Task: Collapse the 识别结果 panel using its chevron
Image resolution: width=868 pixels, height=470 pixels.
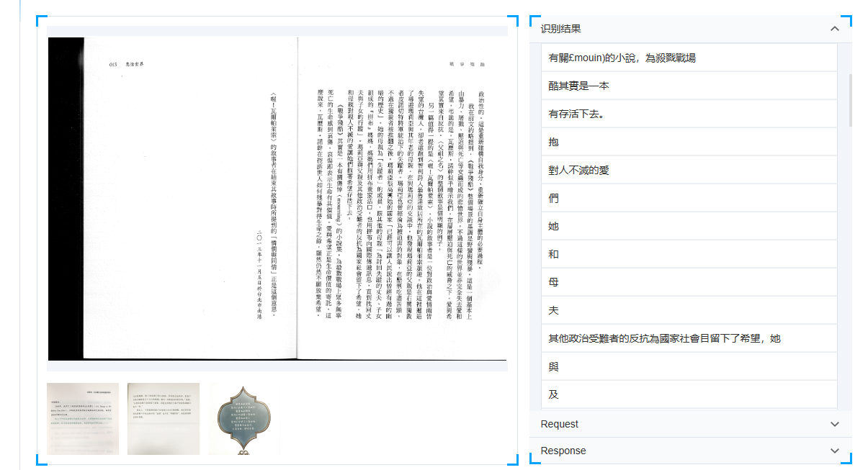Action: point(835,29)
